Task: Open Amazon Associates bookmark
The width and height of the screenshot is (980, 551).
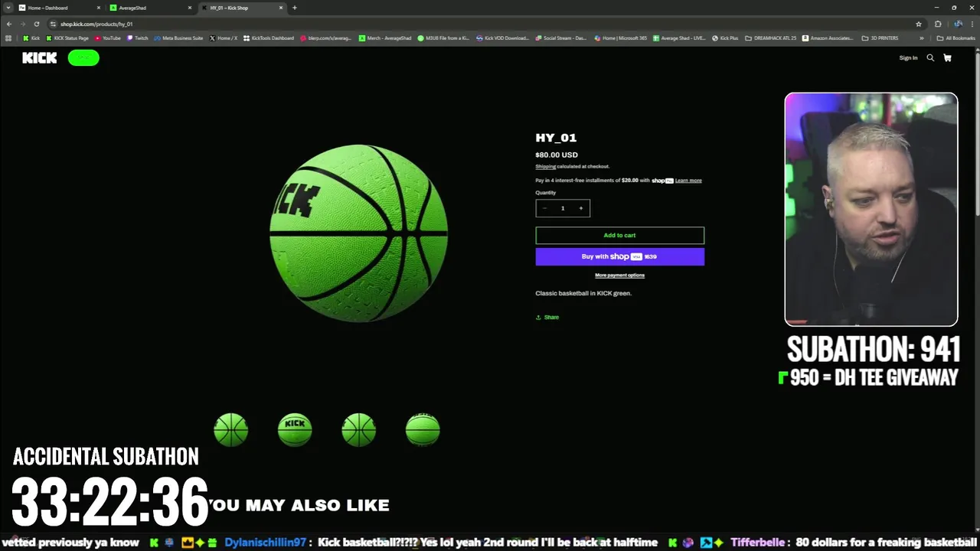Action: (827, 37)
